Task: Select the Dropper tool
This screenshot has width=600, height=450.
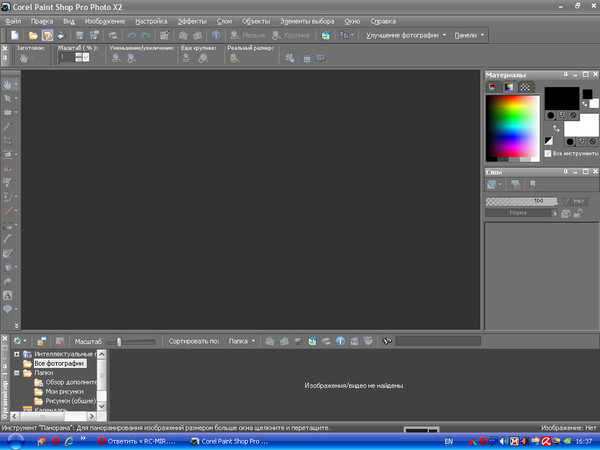Action: pos(7,127)
